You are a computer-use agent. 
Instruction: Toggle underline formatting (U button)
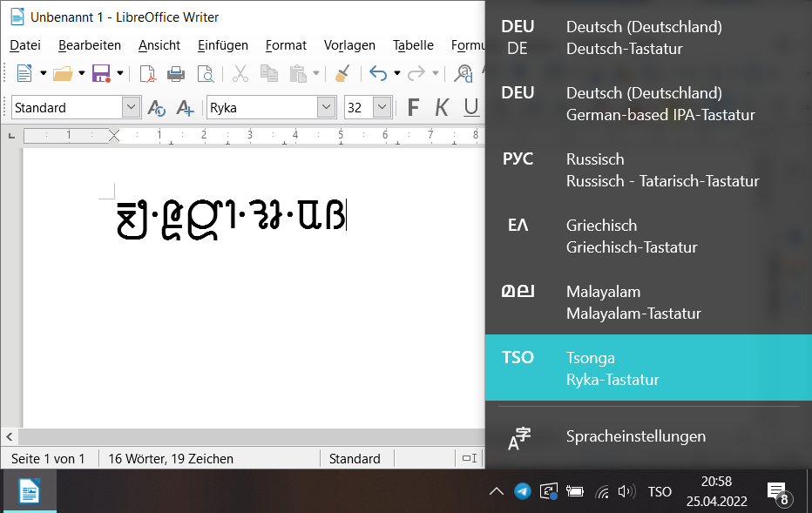tap(471, 108)
